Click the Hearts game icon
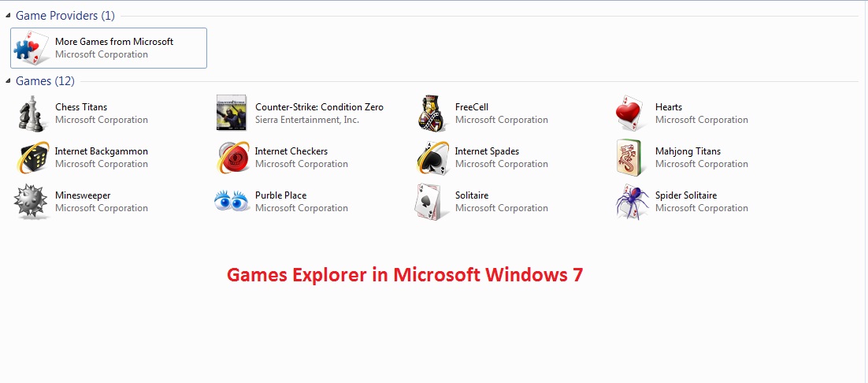The height and width of the screenshot is (383, 868). [632, 113]
